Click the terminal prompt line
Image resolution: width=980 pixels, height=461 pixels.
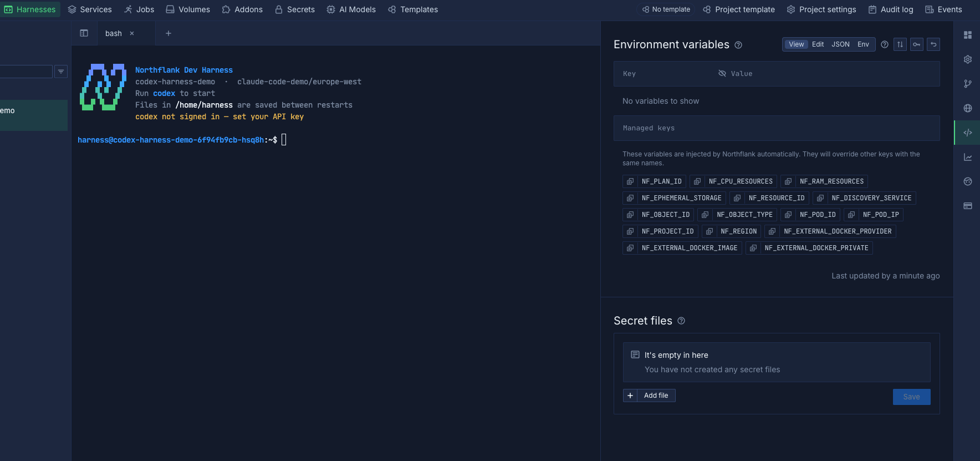coord(182,140)
